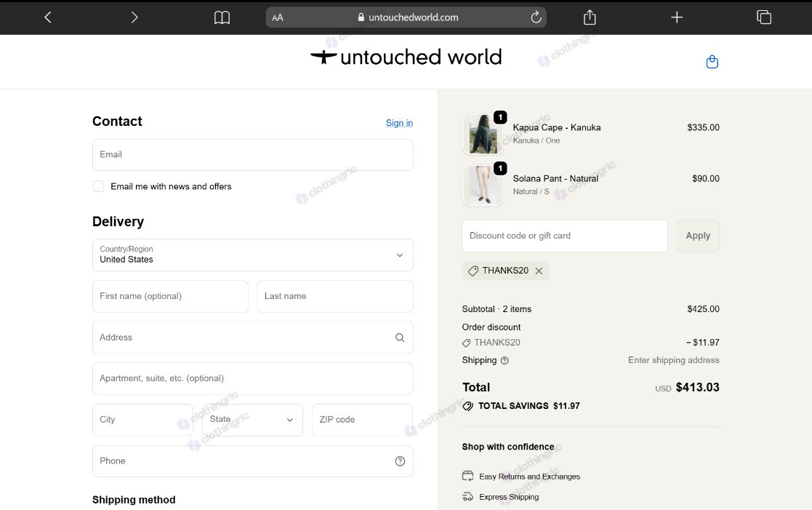Focus the Discount code or gift card field
Screen dimensions: 812x510
(564, 236)
